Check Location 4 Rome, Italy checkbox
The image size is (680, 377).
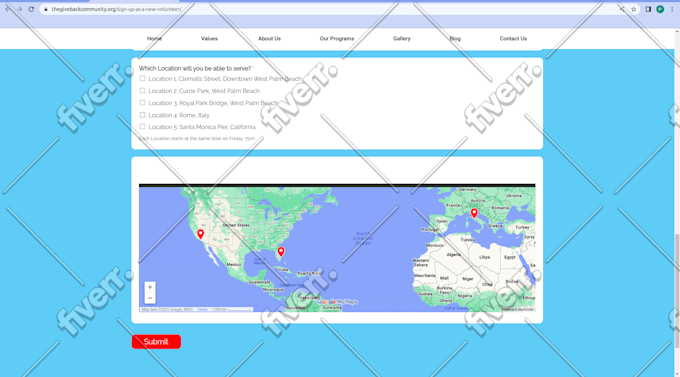pos(142,115)
